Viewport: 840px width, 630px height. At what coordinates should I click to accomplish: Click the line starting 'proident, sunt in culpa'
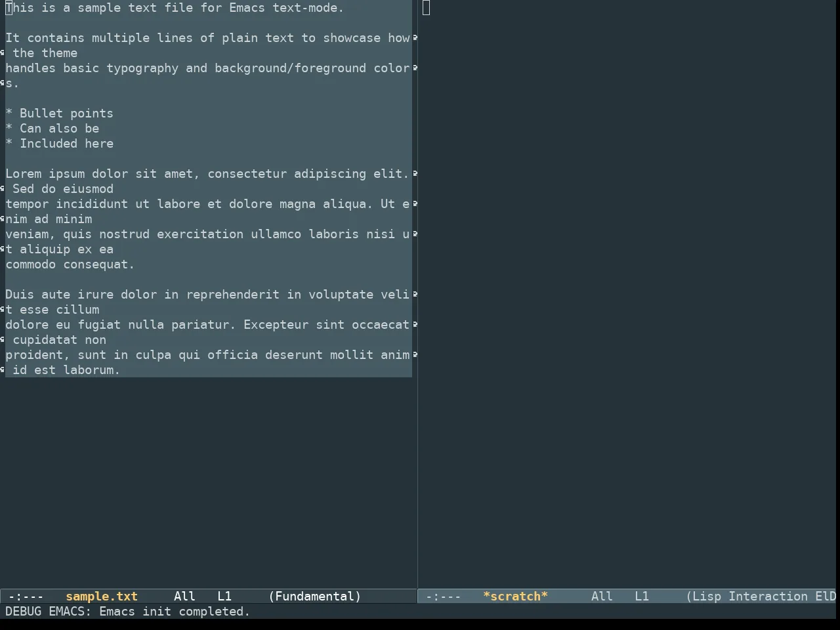(x=207, y=355)
